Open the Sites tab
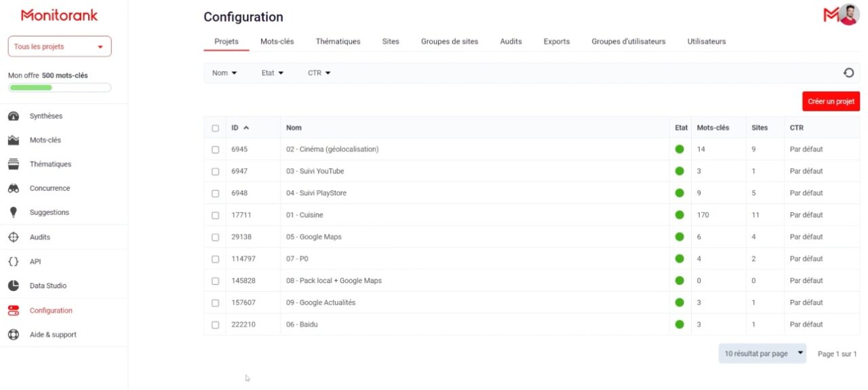This screenshot has width=868, height=390. (x=391, y=41)
